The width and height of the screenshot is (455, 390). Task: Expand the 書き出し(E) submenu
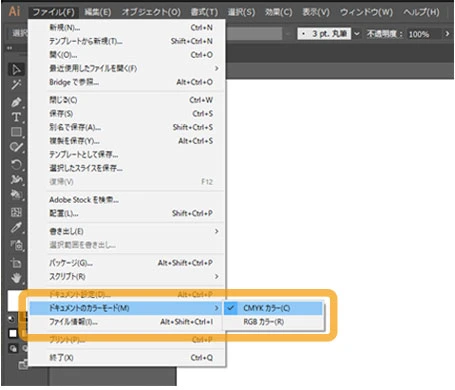[x=127, y=231]
